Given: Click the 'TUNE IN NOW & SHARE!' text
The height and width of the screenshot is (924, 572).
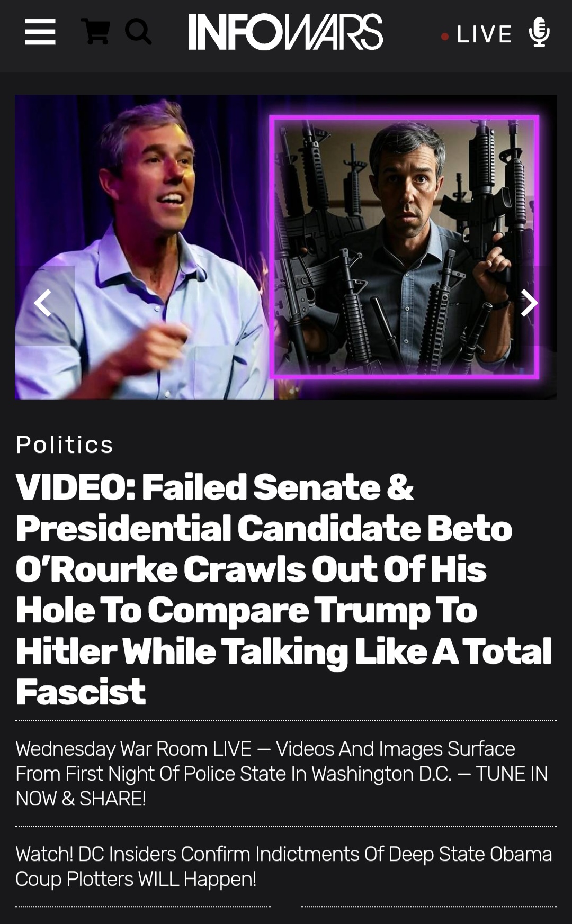Looking at the screenshot, I should (x=281, y=786).
